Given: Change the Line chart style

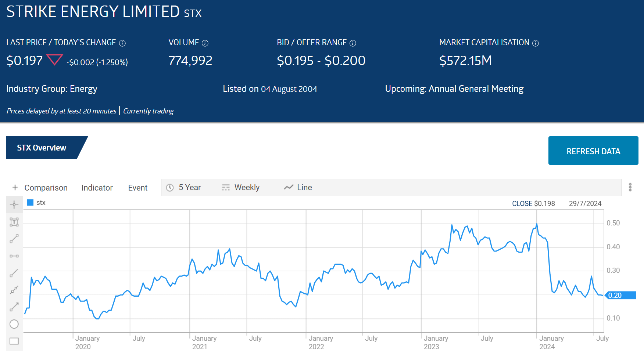Looking at the screenshot, I should point(305,188).
